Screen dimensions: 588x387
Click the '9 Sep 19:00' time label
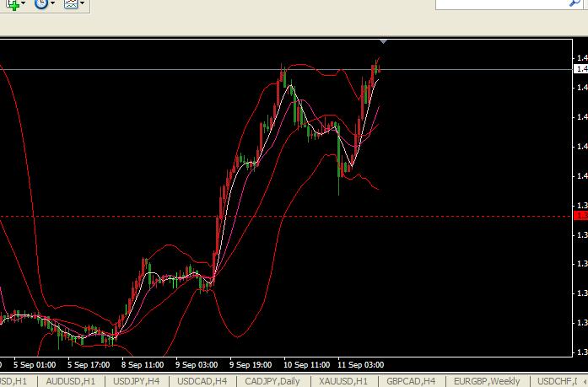point(251,364)
